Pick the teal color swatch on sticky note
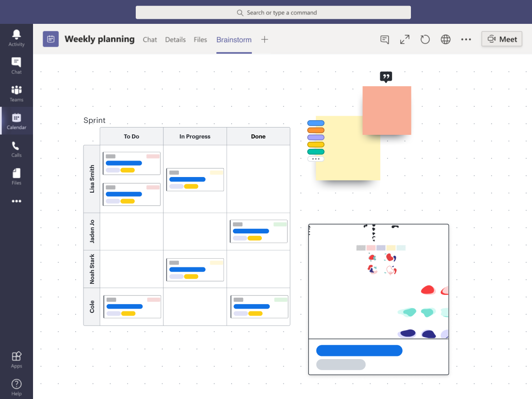The width and height of the screenshot is (532, 399). (316, 152)
